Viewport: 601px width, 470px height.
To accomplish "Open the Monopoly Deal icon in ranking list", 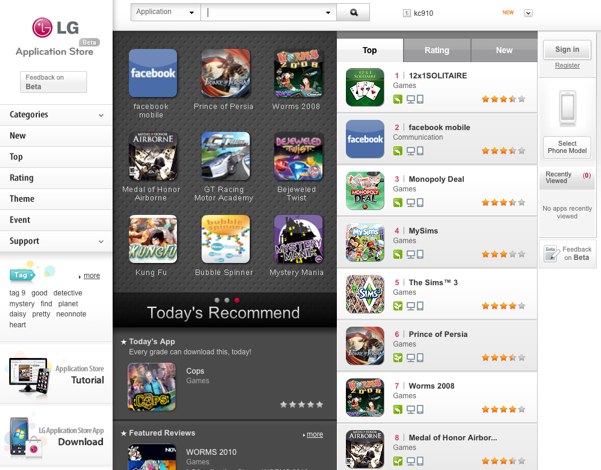I will pos(365,191).
